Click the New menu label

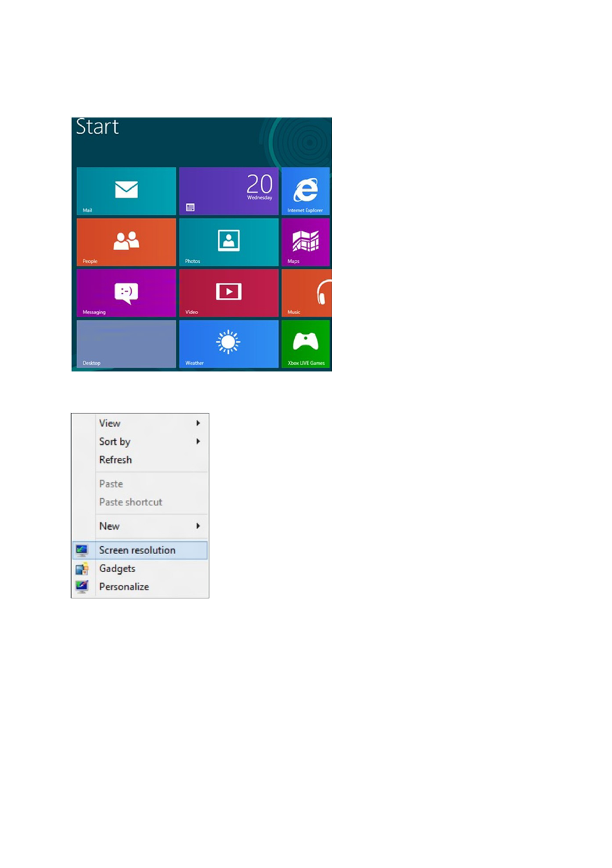109,526
